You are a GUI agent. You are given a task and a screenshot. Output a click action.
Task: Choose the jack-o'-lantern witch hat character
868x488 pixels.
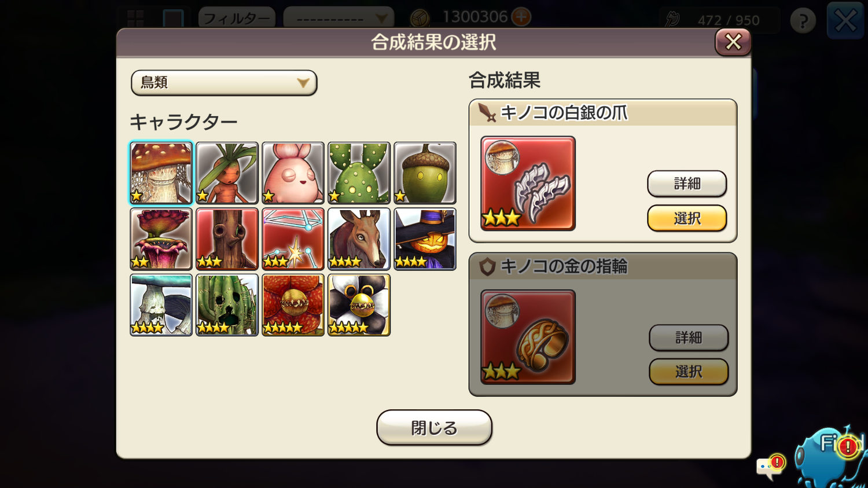click(425, 239)
